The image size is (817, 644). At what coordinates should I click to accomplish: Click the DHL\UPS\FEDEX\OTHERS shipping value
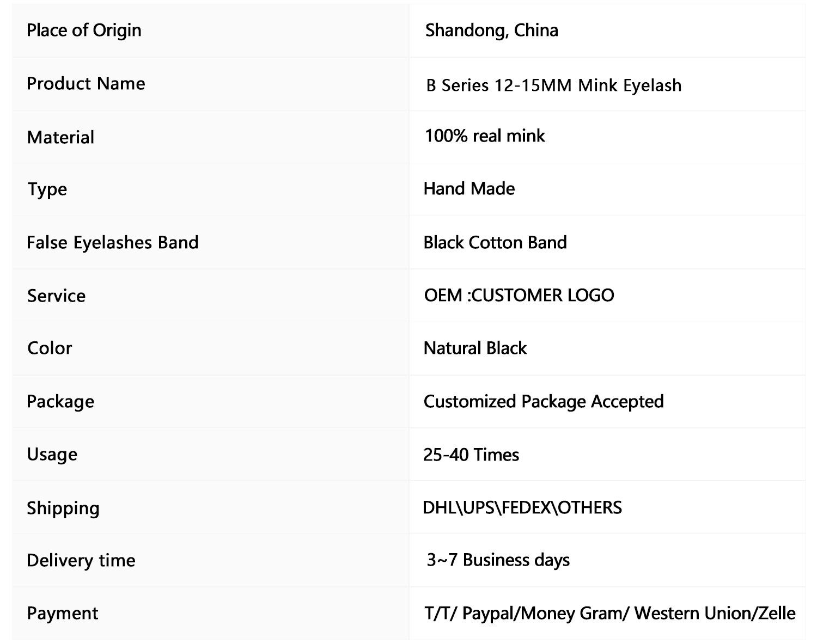coord(522,507)
